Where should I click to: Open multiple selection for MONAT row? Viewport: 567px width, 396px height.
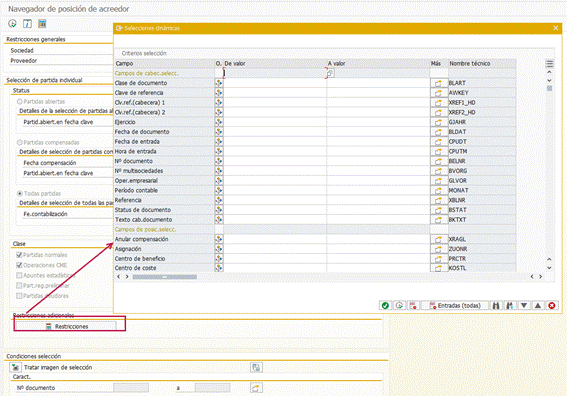point(439,191)
